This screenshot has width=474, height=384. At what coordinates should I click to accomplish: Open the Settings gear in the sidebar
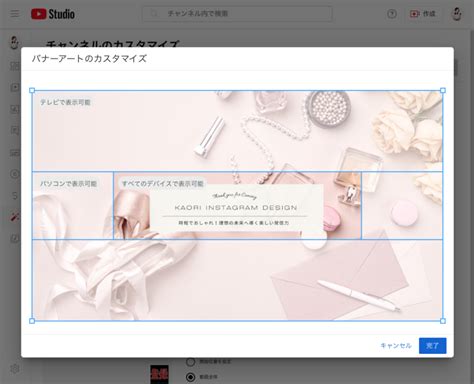[14, 369]
